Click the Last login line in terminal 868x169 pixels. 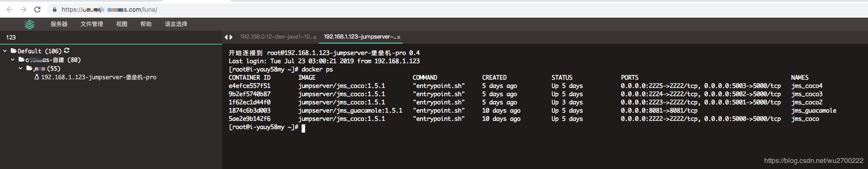coord(324,61)
